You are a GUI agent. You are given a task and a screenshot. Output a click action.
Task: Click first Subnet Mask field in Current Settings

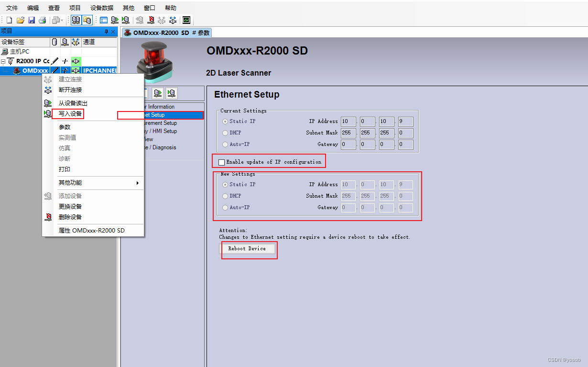point(348,133)
